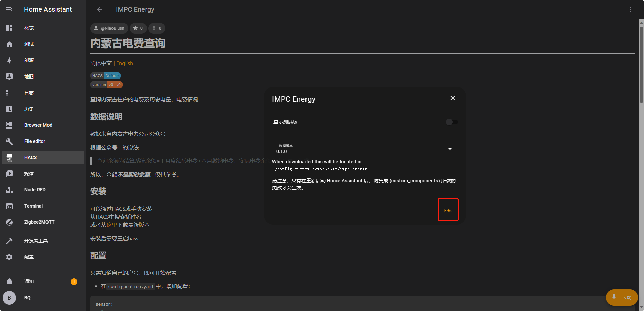Open the Zigbee2MQTT sidebar icon
Viewport: 644px width, 311px height.
[9, 222]
